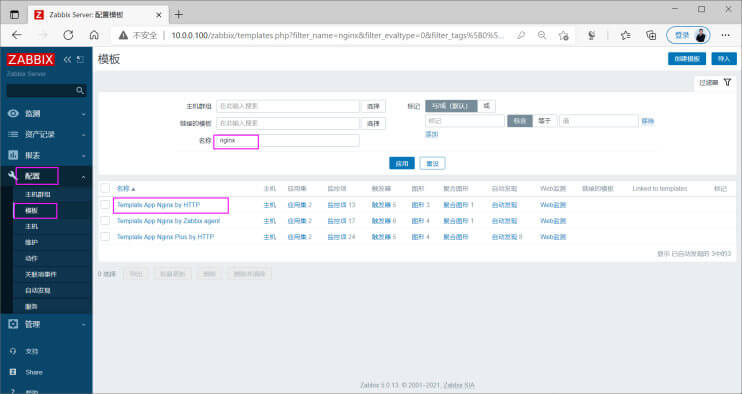Open the filter funnel icon
Image resolution: width=742 pixels, height=394 pixels.
(727, 82)
